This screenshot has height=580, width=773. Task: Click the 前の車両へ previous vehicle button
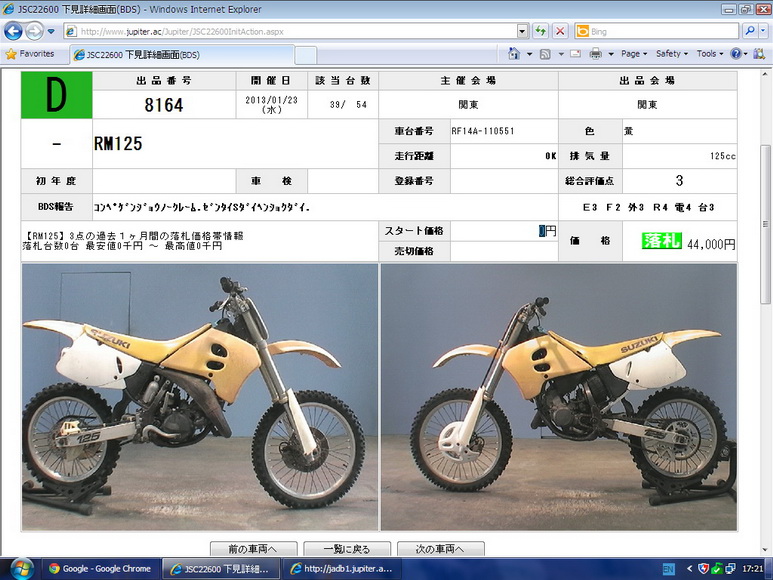[253, 548]
